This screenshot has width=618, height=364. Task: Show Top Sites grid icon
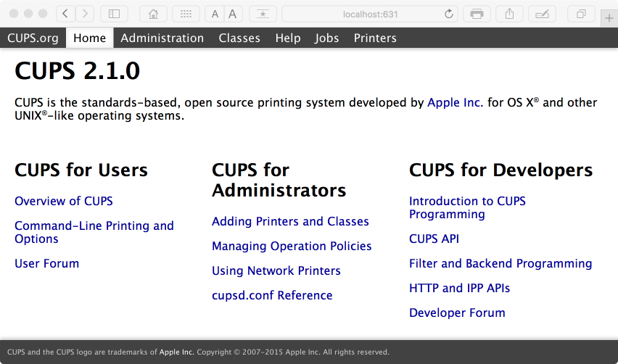click(186, 14)
